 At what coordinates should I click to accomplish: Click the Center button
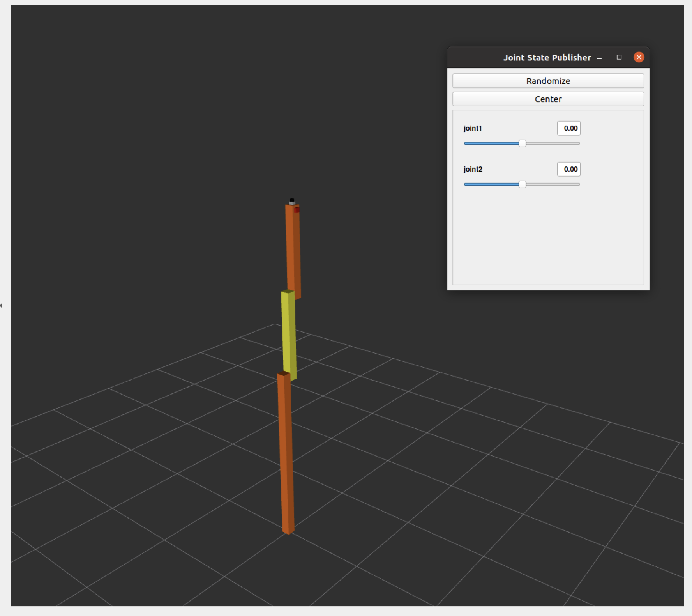548,99
